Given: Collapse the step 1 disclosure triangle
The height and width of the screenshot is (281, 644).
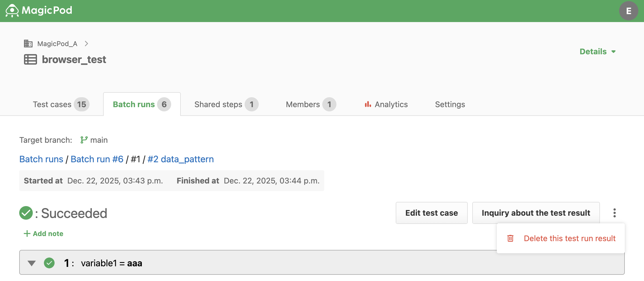Looking at the screenshot, I should coord(32,263).
